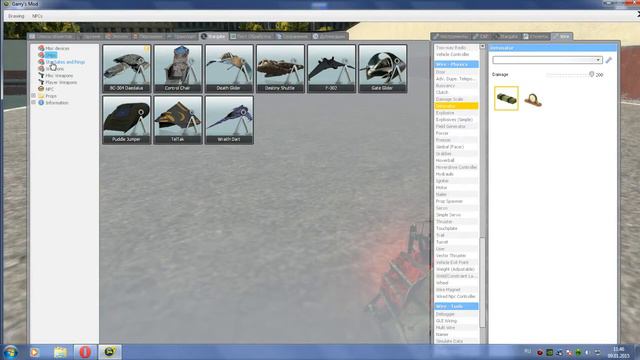Spawn the Wraith Dart ship
This screenshot has height=360, width=640.
point(229,120)
